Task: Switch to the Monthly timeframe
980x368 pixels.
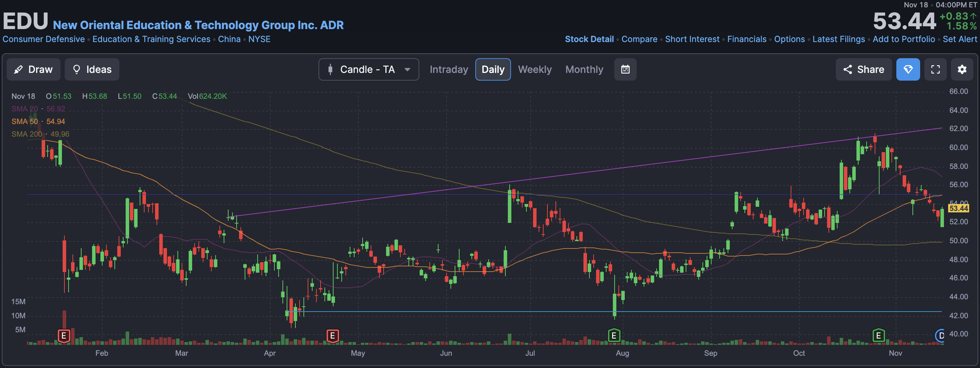Action: [x=584, y=69]
